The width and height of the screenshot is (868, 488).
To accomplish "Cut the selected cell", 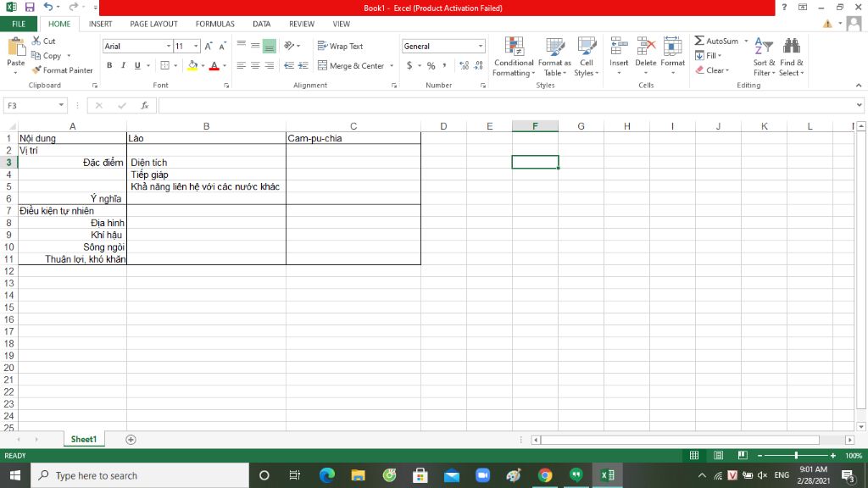I will point(44,41).
